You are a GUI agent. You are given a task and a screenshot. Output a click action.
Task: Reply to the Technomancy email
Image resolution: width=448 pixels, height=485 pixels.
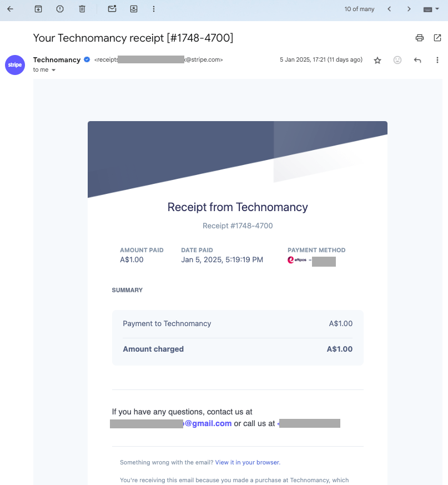(417, 60)
